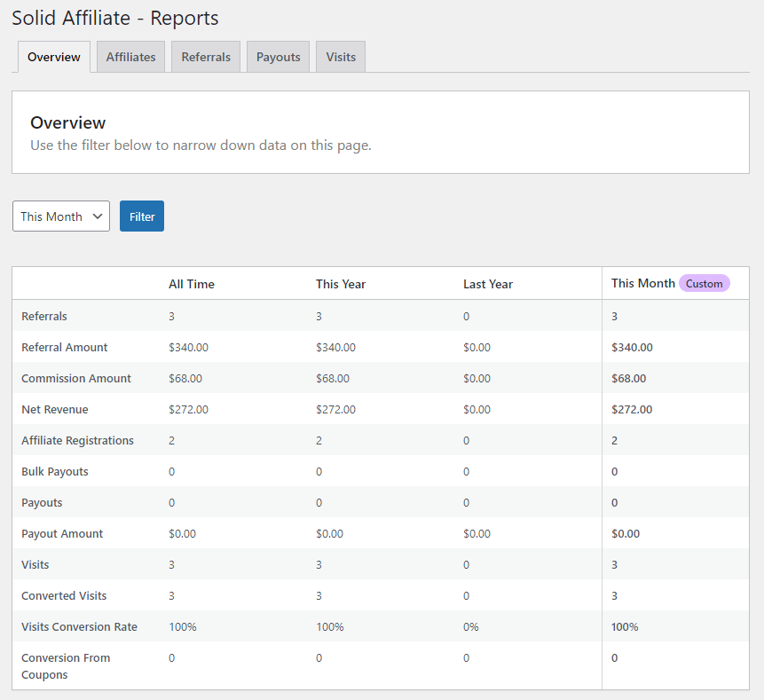Viewport: 764px width, 700px height.
Task: Open the Referrals tab
Action: [205, 56]
